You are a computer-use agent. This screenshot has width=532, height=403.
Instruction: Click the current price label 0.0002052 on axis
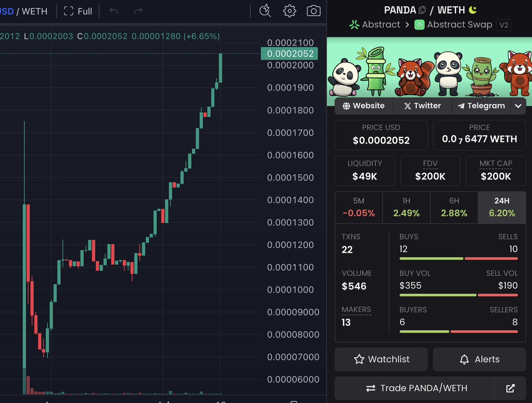click(289, 54)
